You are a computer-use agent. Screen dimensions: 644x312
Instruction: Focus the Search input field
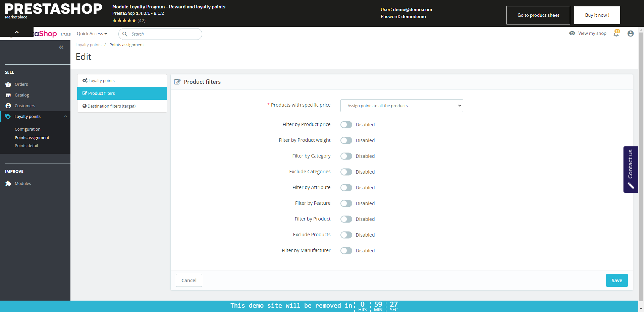click(x=160, y=34)
